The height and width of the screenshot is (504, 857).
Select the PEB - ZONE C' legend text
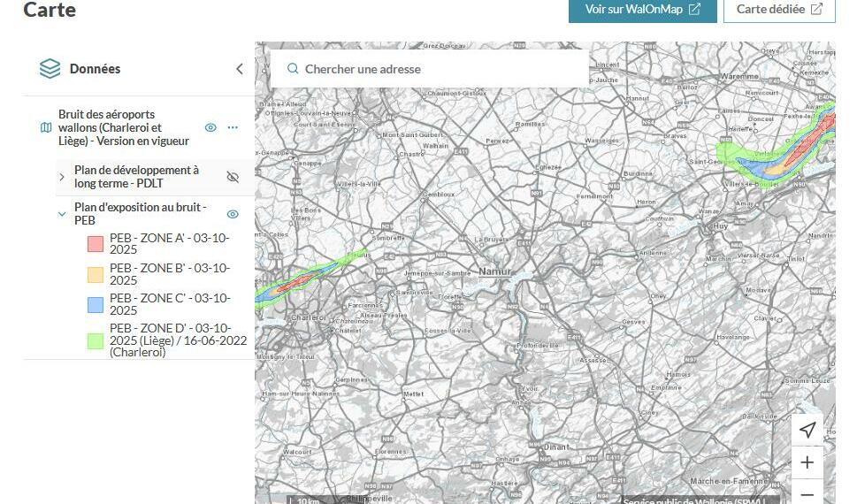pos(170,304)
